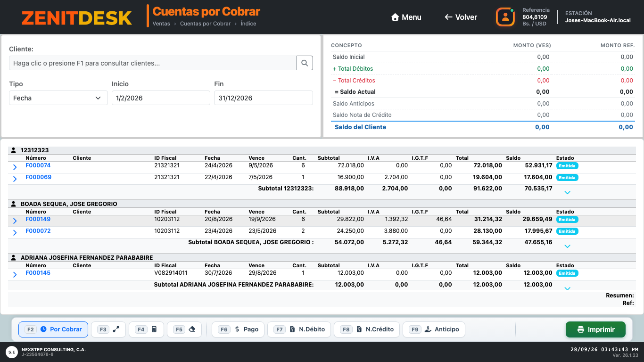Click the NEXSTEP CONSULTING, C.A. company name
Screen dimensions: 644x362
(54, 350)
